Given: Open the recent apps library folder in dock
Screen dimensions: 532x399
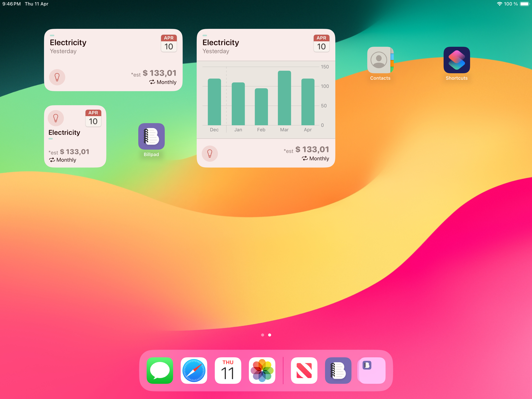Looking at the screenshot, I should 372,370.
